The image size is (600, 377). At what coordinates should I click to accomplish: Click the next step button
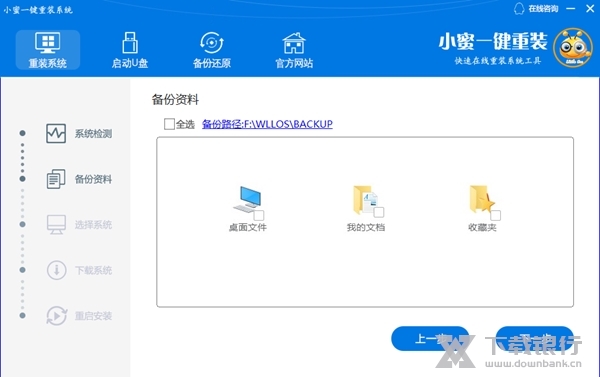pos(535,339)
